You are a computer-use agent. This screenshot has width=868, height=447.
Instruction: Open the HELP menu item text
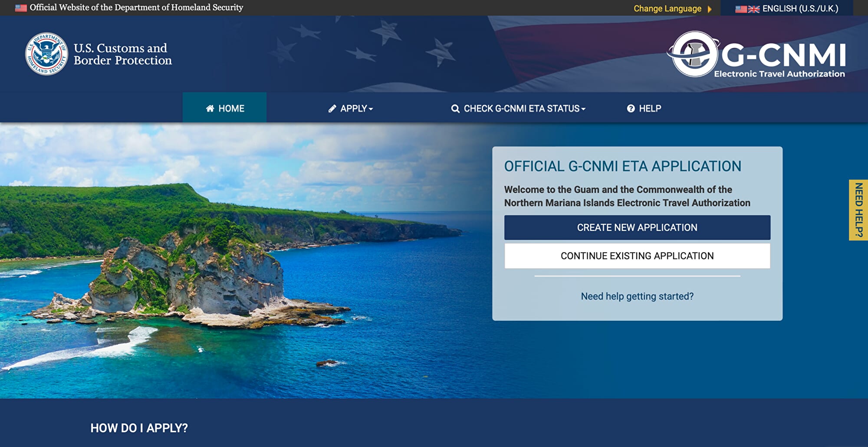650,108
